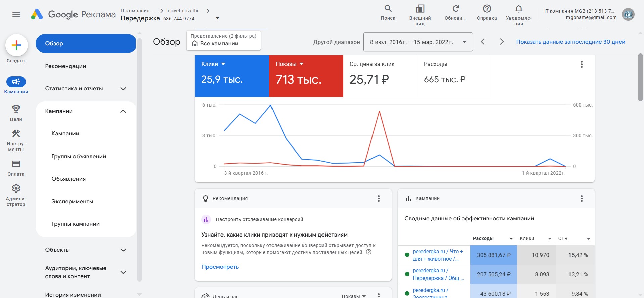Select Обзор in navigation

[86, 43]
